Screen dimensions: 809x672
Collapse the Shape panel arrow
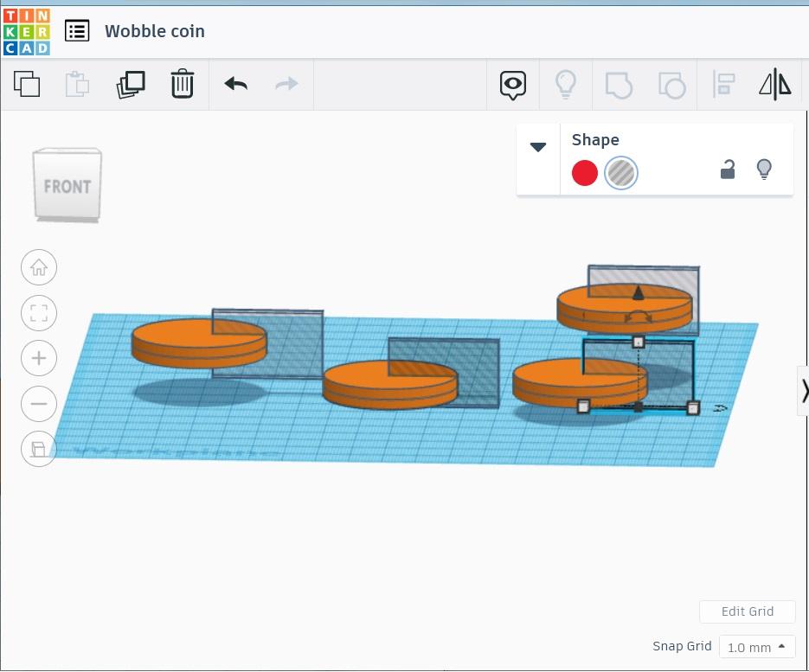538,147
